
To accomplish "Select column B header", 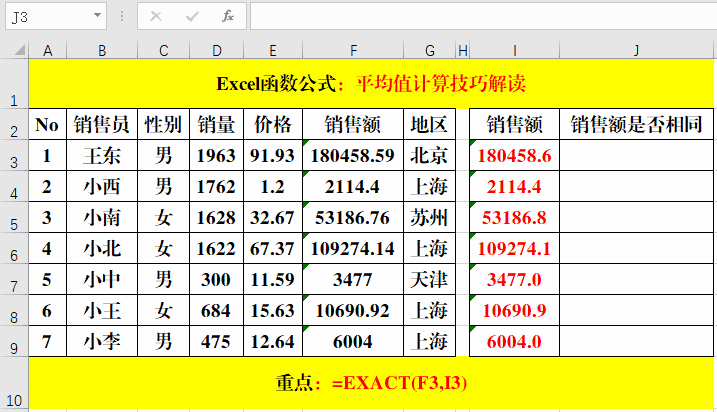I will click(102, 50).
